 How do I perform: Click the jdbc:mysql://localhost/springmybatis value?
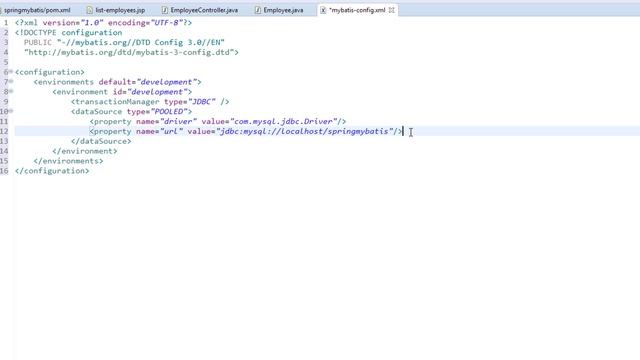(x=304, y=131)
